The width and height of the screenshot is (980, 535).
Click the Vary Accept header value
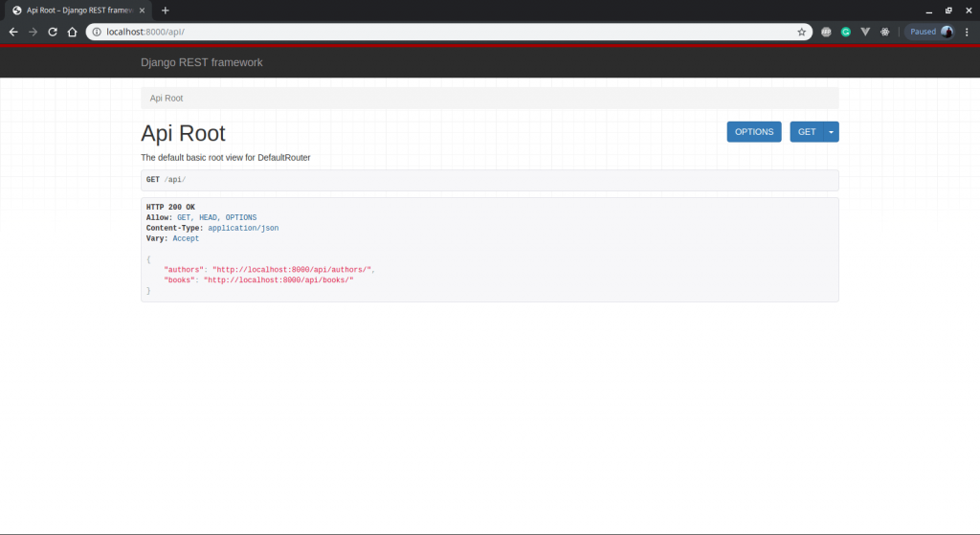point(186,238)
